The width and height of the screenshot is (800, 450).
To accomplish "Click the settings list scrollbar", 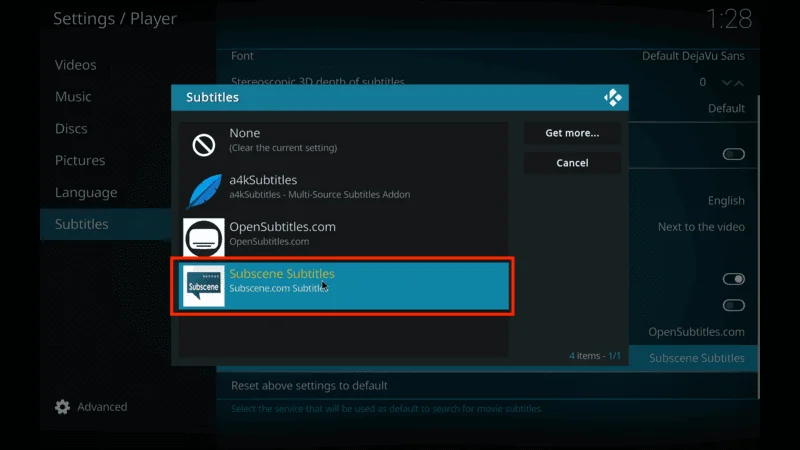I will coord(759,245).
